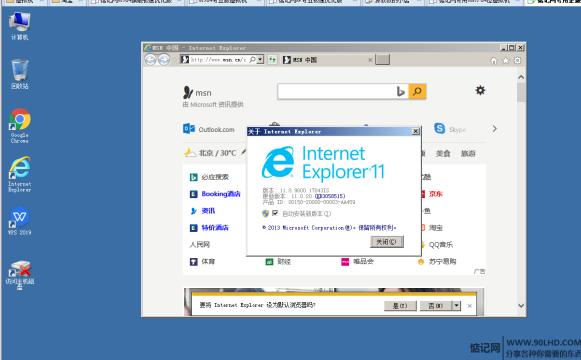Click the orange search magnifier button
Viewport: 581px width, 360px height.
[x=417, y=91]
